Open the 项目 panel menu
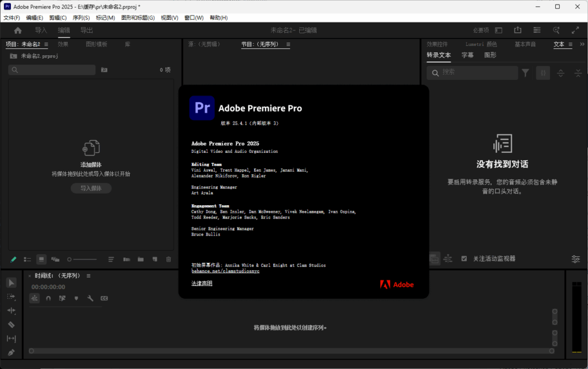The width and height of the screenshot is (588, 369). pos(45,44)
